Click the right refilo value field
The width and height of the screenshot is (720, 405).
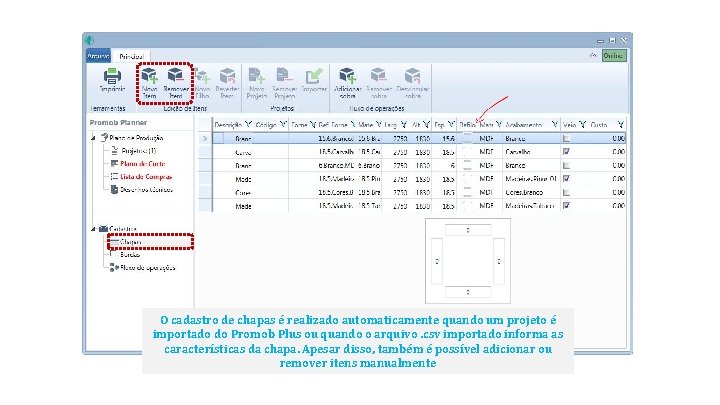(499, 261)
